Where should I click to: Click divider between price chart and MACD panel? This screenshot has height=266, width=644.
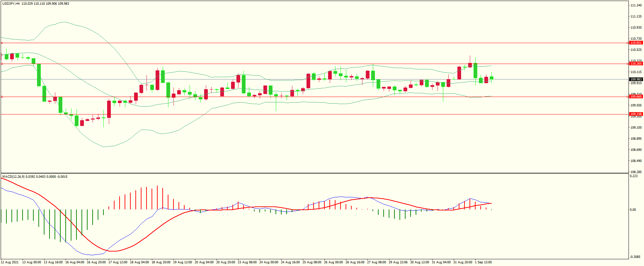pyautogui.click(x=315, y=173)
